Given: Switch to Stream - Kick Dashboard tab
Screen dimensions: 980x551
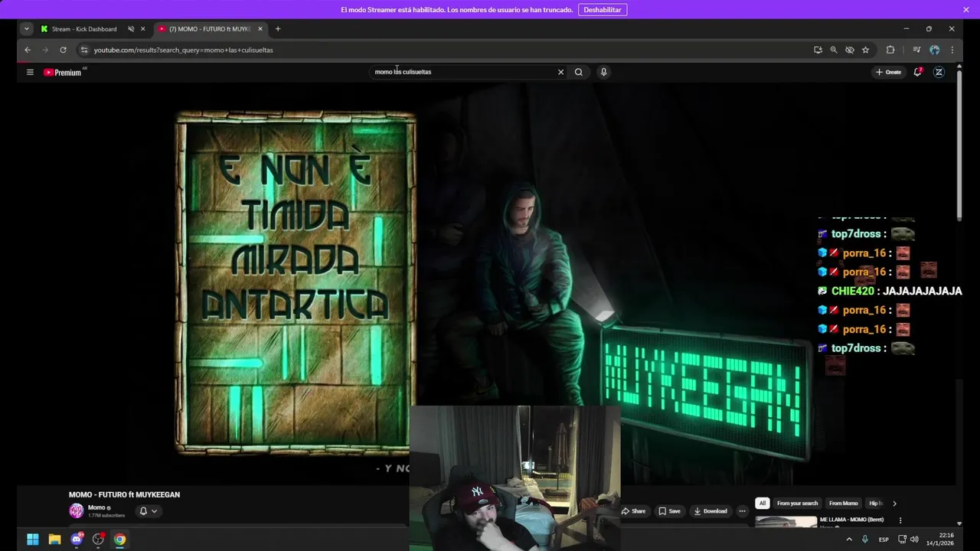Looking at the screenshot, I should tap(84, 29).
